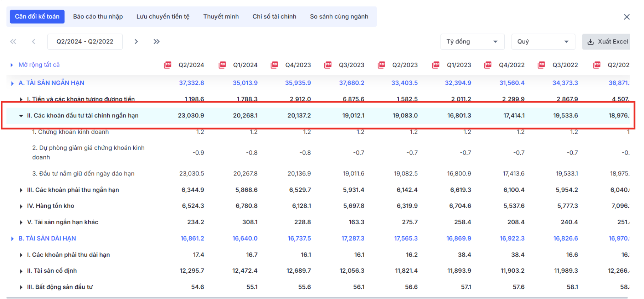Close the financial report panel

[627, 17]
